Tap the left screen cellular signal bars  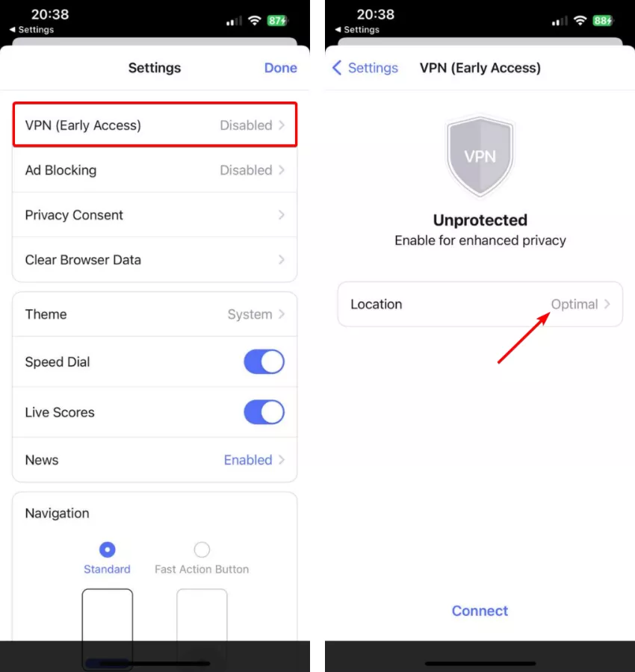point(234,21)
